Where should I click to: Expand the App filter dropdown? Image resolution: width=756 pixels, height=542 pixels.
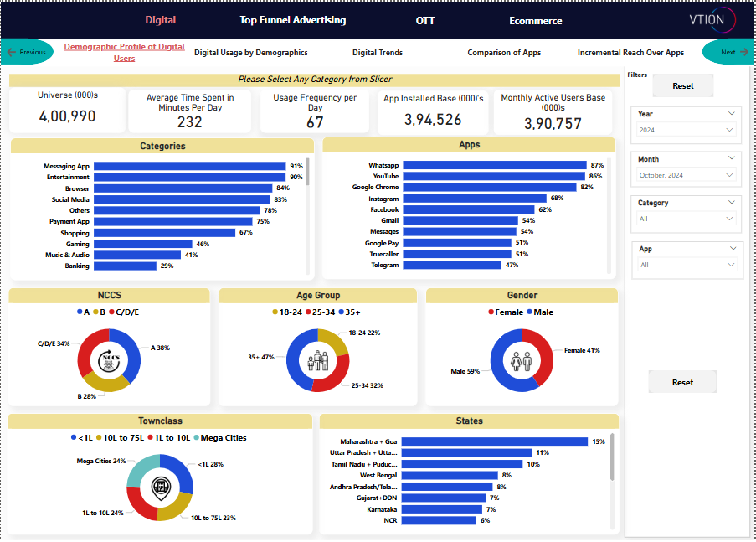point(686,265)
